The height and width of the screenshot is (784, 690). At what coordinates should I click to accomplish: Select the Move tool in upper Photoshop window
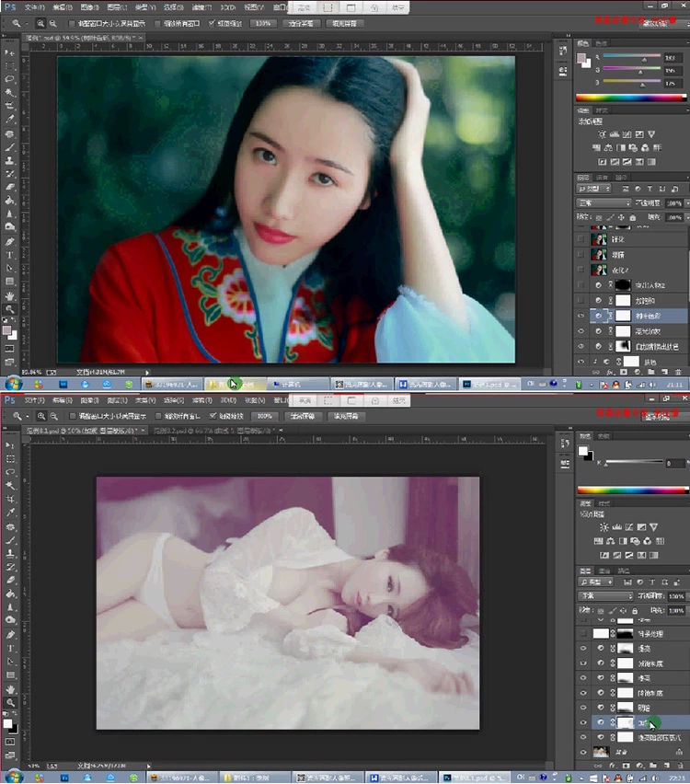click(10, 52)
